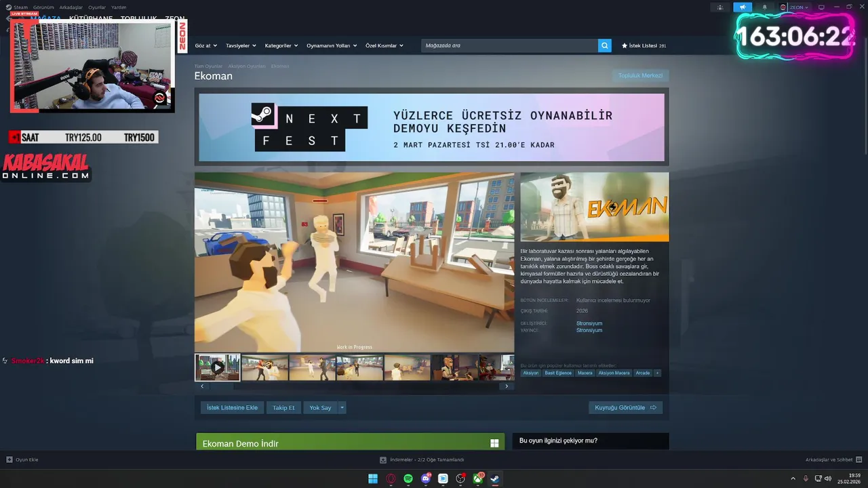Open the ZEON account dropdown

(x=795, y=7)
